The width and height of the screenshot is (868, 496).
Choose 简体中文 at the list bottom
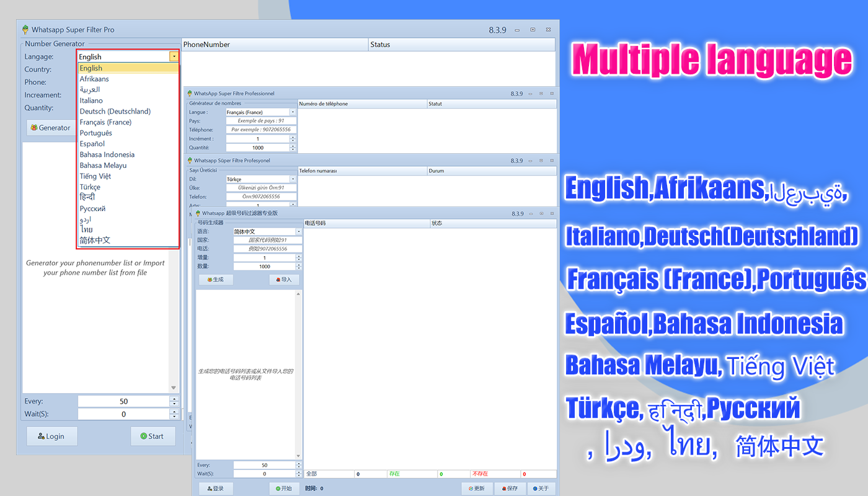point(128,241)
